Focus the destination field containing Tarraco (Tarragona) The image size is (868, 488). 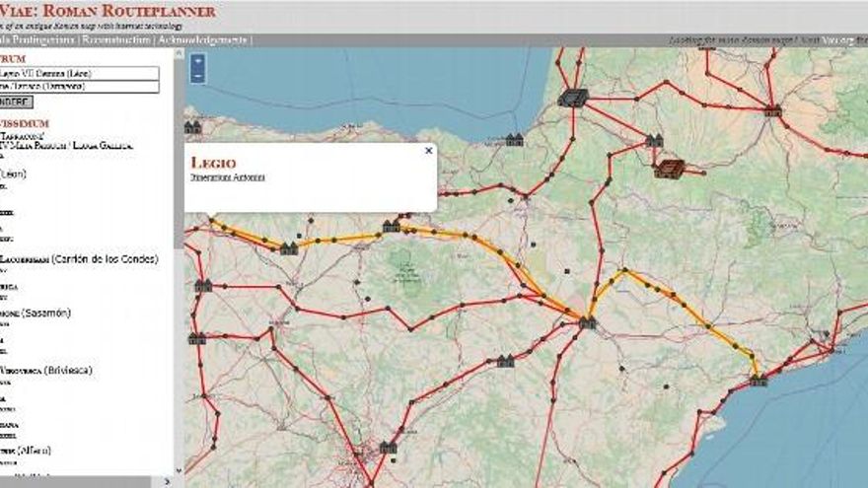[79, 87]
